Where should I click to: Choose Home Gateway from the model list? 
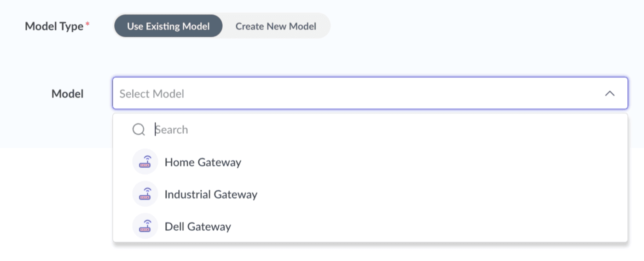(x=203, y=162)
